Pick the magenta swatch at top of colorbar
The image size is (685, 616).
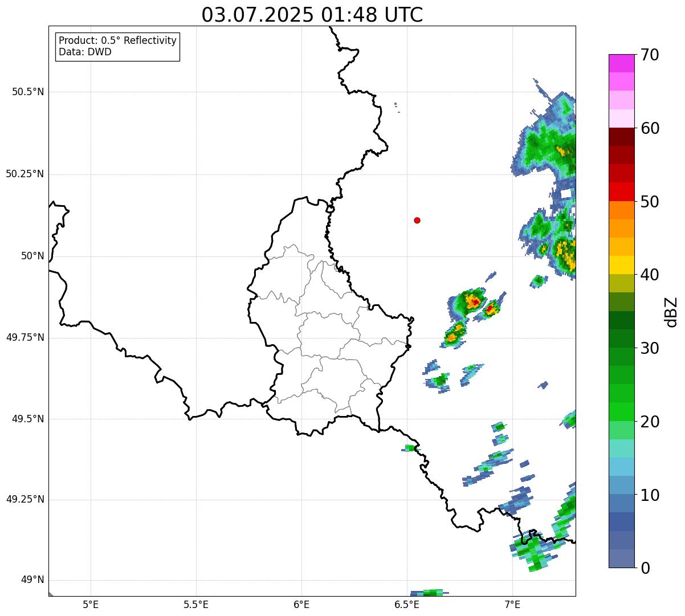(x=621, y=63)
